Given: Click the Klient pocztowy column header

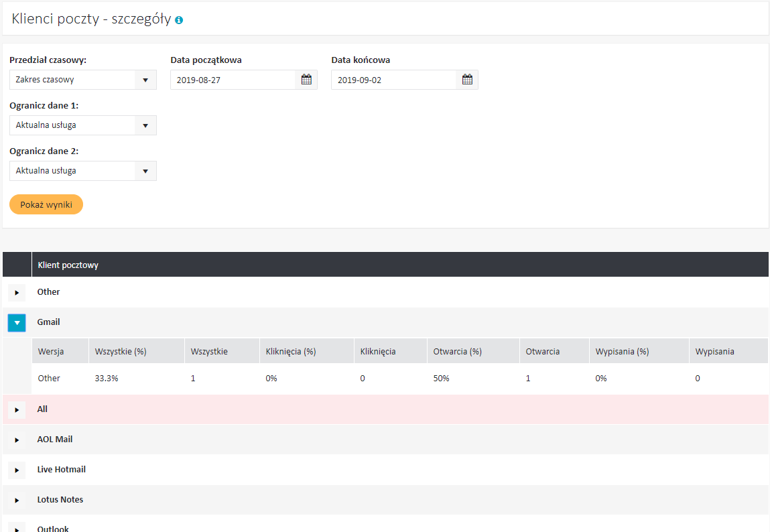Looking at the screenshot, I should click(x=68, y=265).
